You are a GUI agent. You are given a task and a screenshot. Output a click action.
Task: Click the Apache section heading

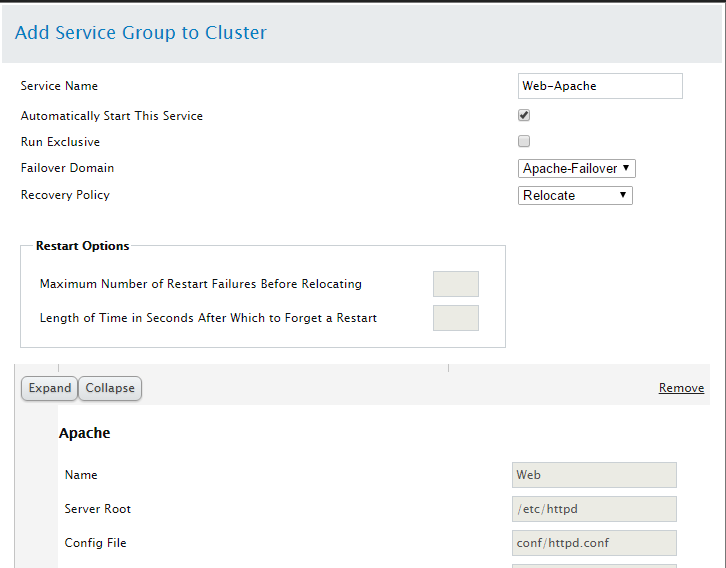click(85, 433)
